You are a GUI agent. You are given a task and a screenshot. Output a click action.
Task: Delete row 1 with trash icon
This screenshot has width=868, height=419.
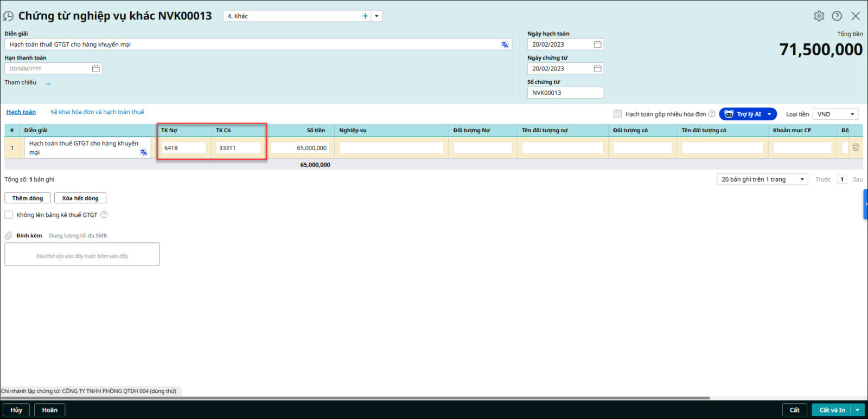click(856, 147)
